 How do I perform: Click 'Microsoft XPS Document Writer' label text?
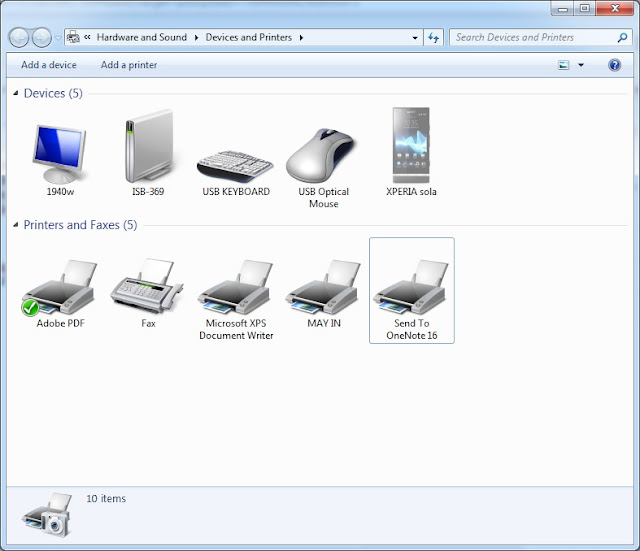click(236, 329)
